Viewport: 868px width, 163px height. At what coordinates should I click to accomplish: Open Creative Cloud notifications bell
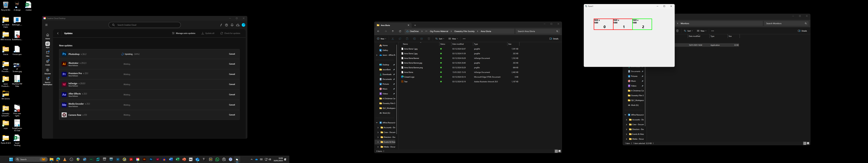[232, 25]
